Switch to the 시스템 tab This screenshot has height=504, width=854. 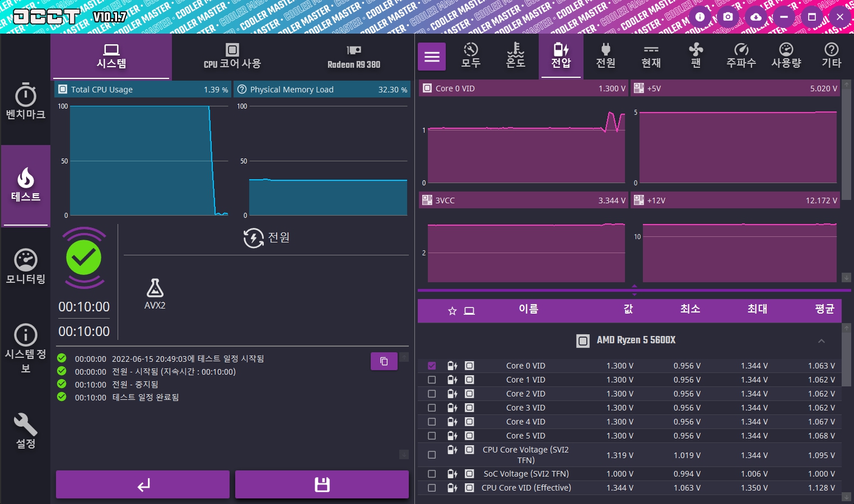[111, 57]
